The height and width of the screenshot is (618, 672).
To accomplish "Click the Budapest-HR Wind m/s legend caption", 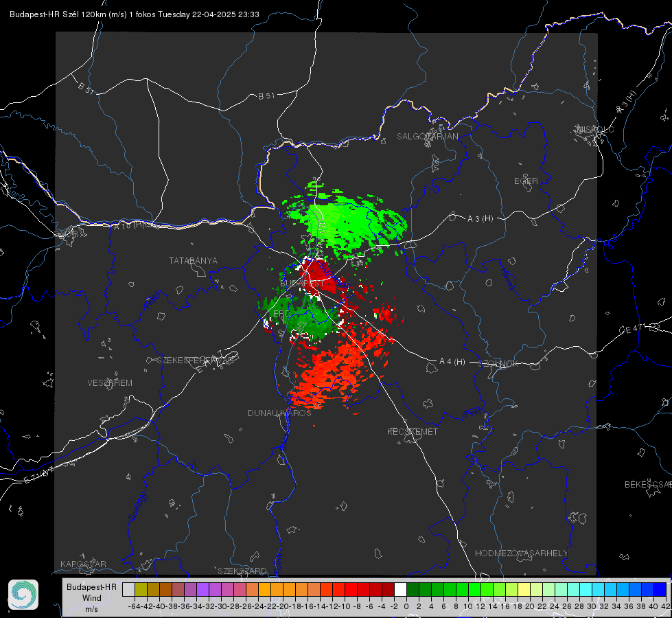I will 92,597.
